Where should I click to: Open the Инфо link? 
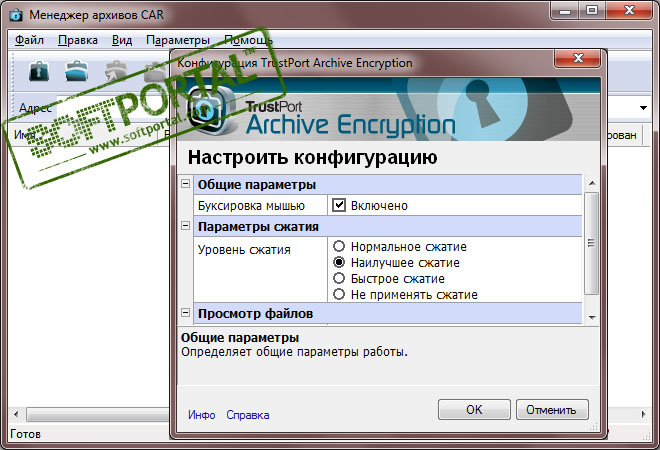click(x=202, y=415)
